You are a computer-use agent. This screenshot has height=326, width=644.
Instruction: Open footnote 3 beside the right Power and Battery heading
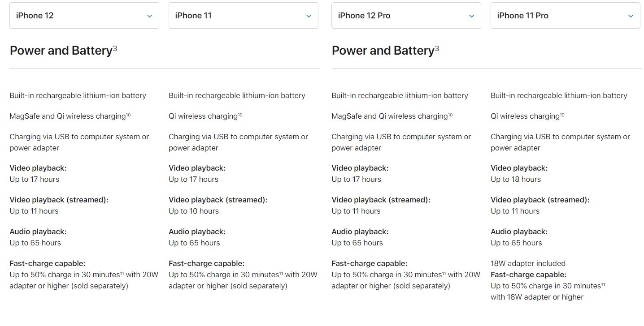pos(437,48)
